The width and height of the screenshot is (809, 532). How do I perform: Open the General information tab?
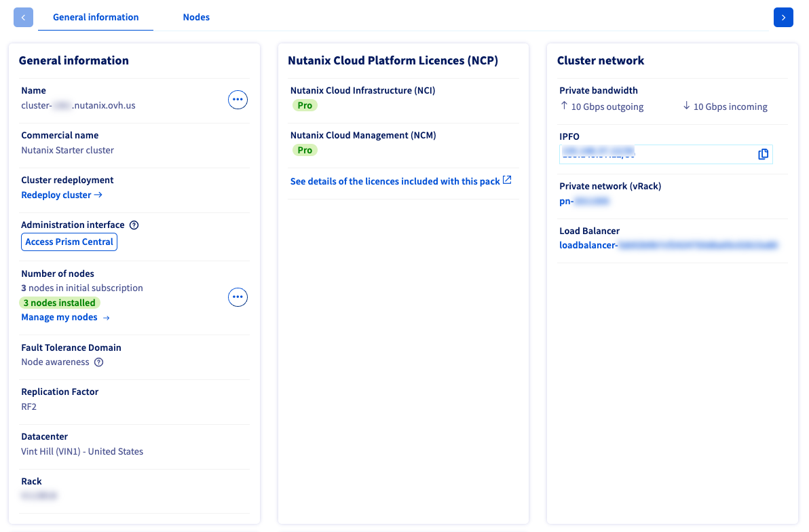[x=96, y=17]
